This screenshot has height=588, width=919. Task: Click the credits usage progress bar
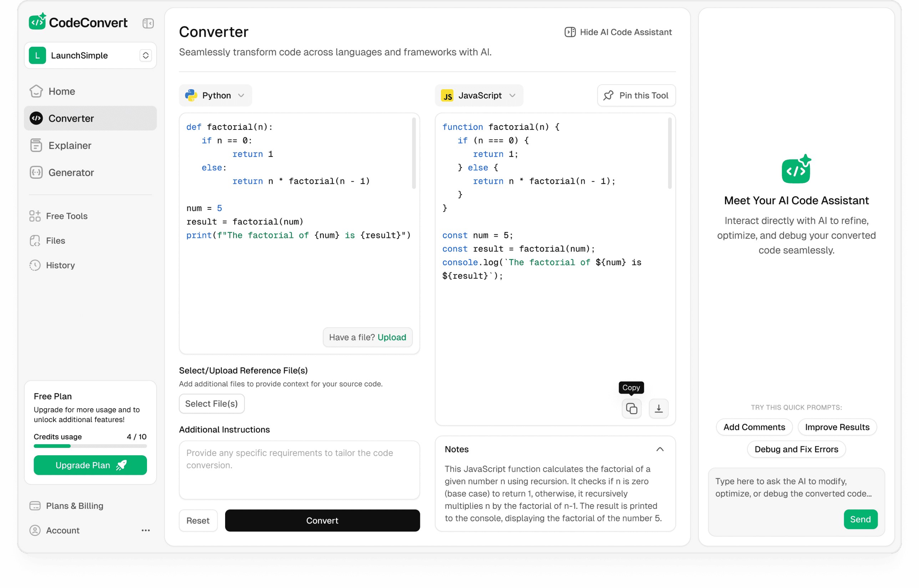click(90, 446)
